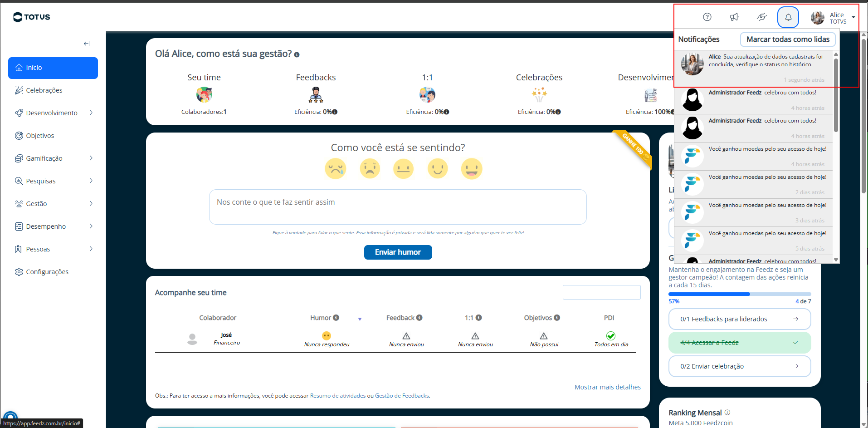The height and width of the screenshot is (428, 868).
Task: Go to Início in the sidebar
Action: pos(53,68)
